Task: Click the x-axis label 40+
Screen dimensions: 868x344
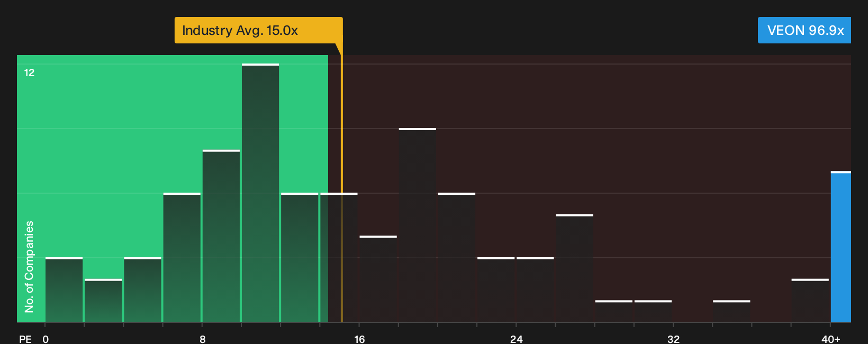Action: (x=830, y=339)
